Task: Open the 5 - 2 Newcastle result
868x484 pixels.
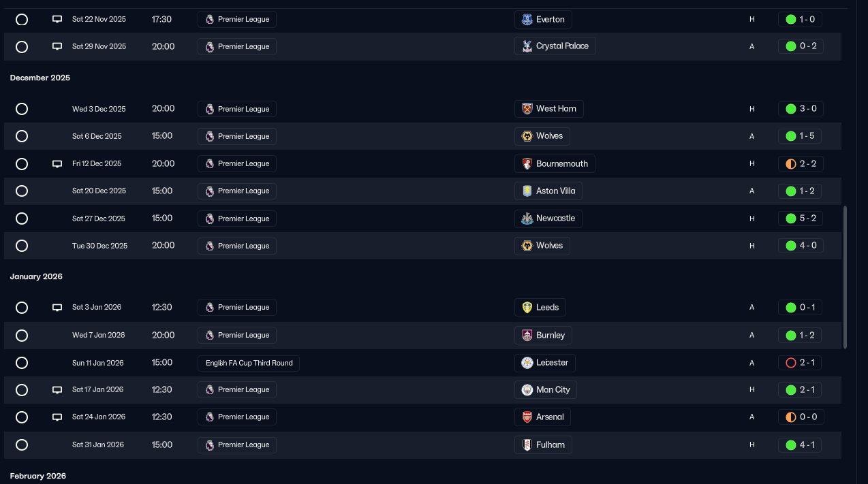Action: pyautogui.click(x=801, y=219)
